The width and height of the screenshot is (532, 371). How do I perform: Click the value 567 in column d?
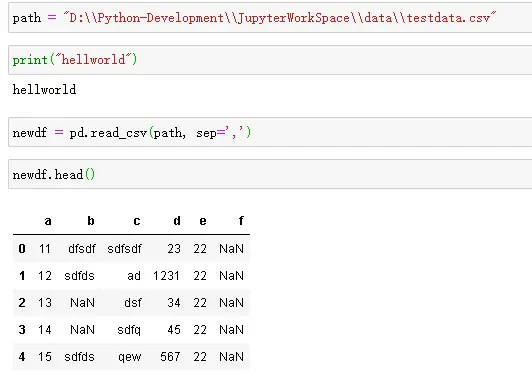tap(170, 357)
